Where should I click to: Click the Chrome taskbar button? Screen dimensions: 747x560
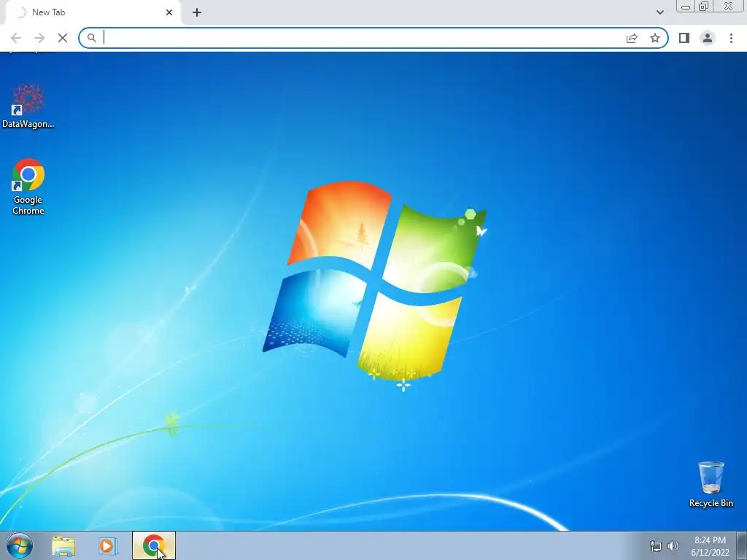pyautogui.click(x=153, y=545)
